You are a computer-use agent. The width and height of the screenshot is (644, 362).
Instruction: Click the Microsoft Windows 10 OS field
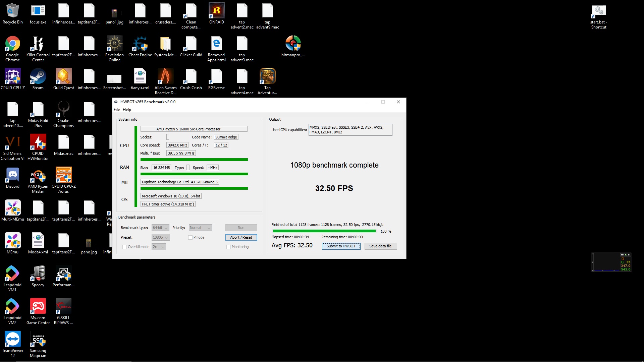[171, 196]
